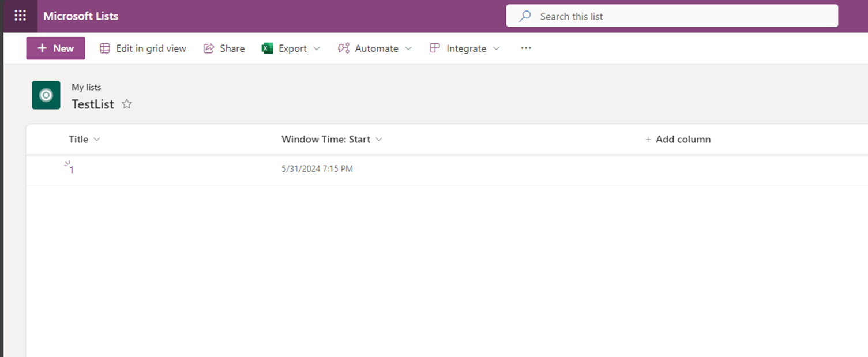Viewport: 868px width, 357px height.
Task: Open the Title column header menu
Action: [x=85, y=139]
